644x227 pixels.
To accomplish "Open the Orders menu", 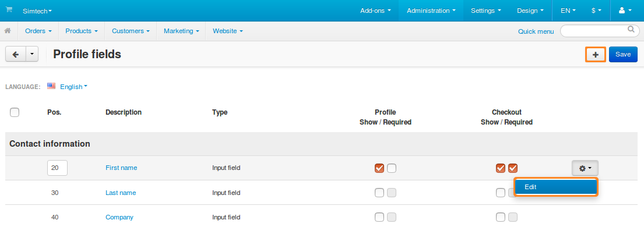I will [x=38, y=31].
